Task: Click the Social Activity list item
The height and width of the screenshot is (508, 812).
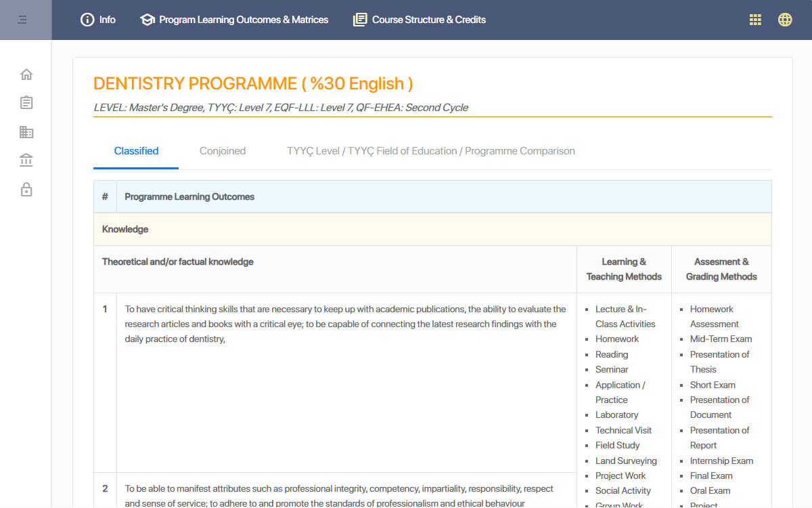Action: click(x=623, y=490)
